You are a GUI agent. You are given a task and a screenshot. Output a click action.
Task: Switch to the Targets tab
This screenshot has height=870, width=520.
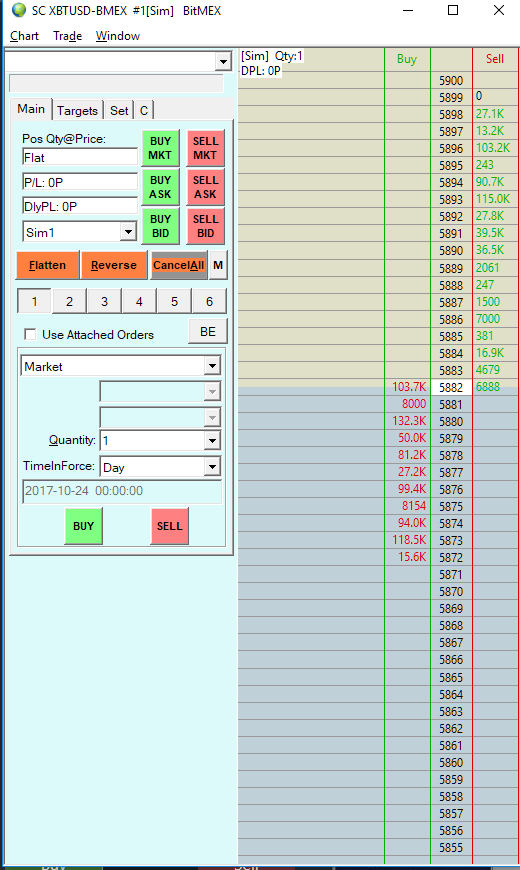(77, 110)
